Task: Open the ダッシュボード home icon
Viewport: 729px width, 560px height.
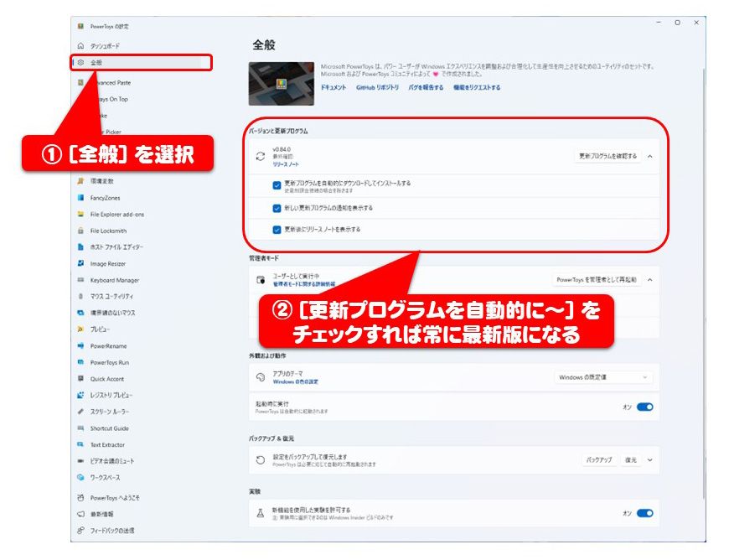Action: tap(81, 46)
